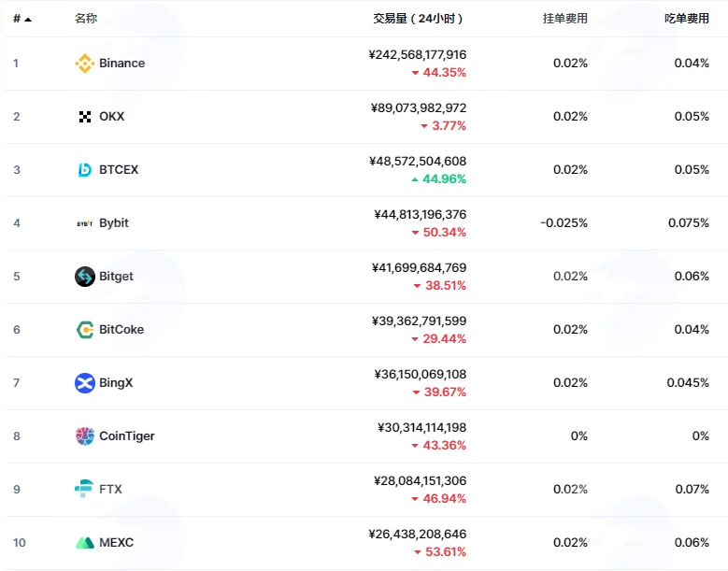Click the OKX logo icon

tap(84, 117)
